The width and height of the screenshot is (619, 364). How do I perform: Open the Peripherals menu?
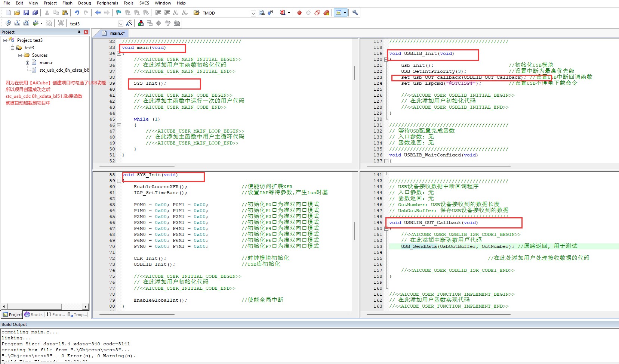tap(107, 3)
